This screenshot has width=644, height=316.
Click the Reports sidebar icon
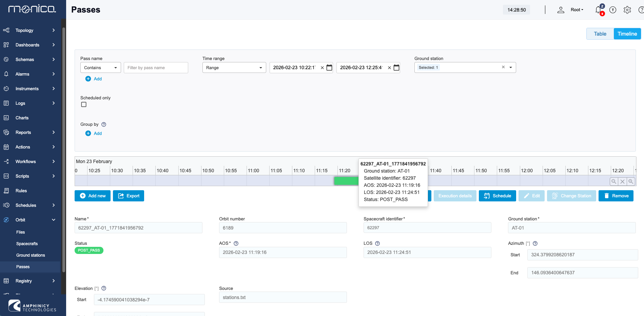click(x=6, y=132)
